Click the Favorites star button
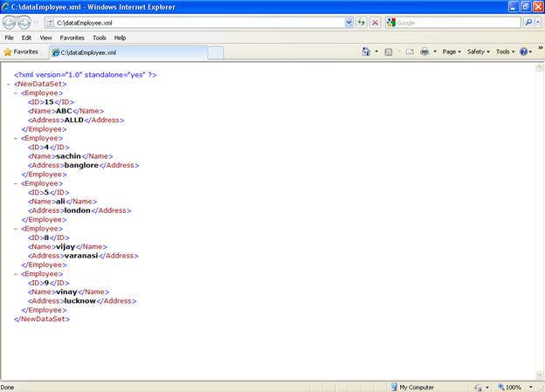This screenshot has height=392, width=545. click(21, 52)
